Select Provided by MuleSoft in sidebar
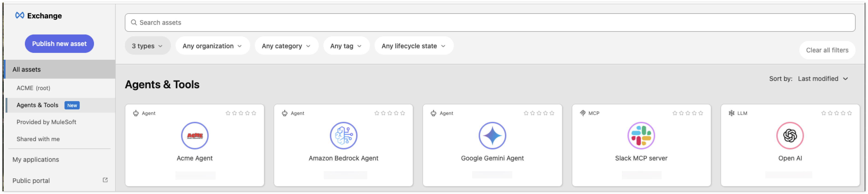868x194 pixels. 47,122
